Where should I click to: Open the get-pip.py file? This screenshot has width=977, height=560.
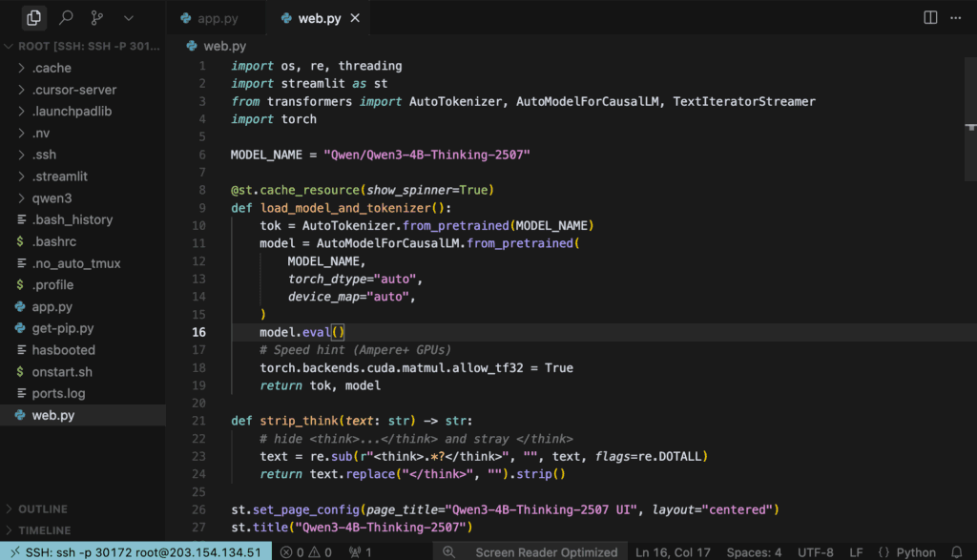(83, 328)
